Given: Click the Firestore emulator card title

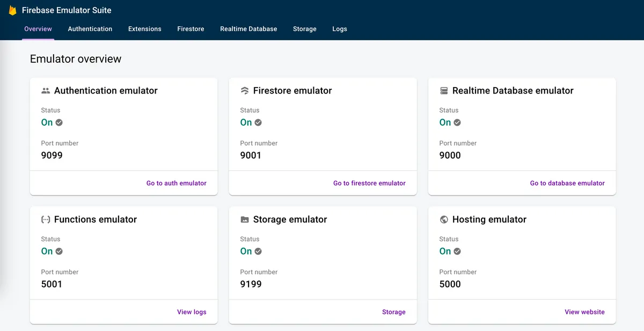Looking at the screenshot, I should 292,91.
